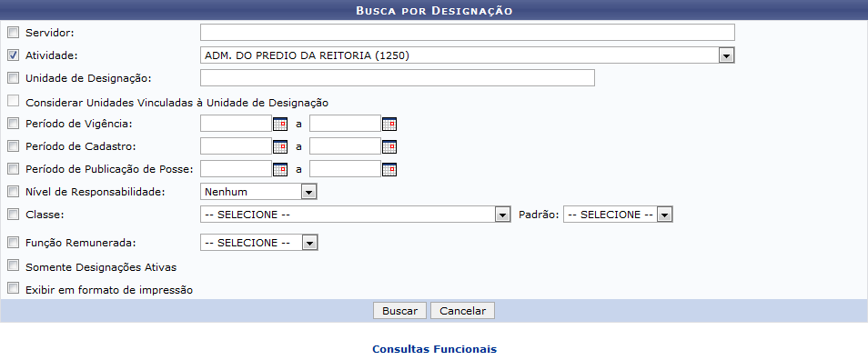The image size is (868, 360).
Task: Follow the Consultas Funcionais link
Action: point(435,349)
